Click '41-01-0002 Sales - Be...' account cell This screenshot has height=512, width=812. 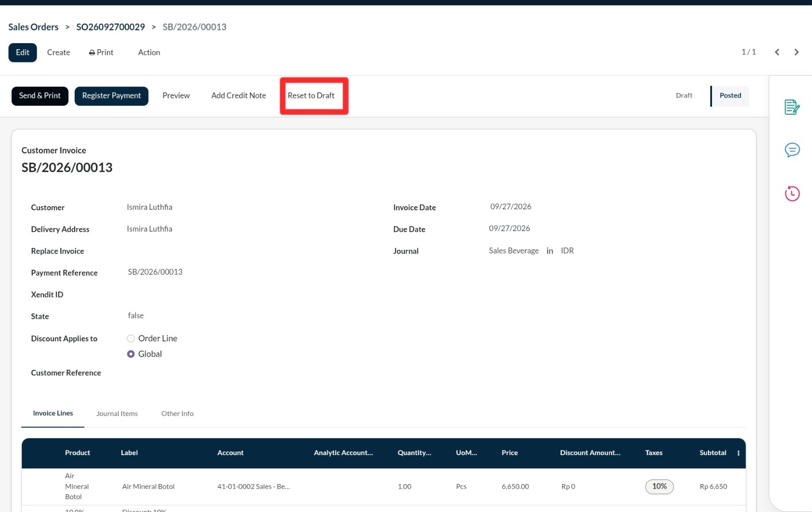point(254,487)
